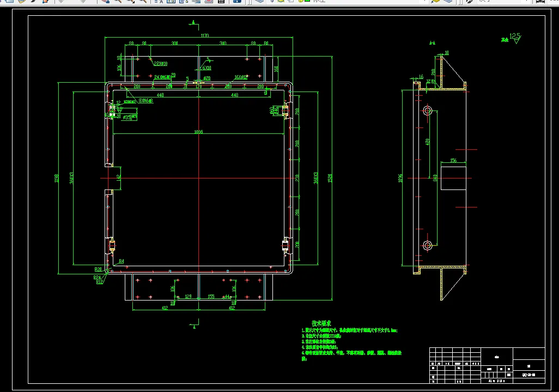This screenshot has height=392, width=559.
Task: Select the 技术要求 technical requirements heading
Action: (x=321, y=323)
